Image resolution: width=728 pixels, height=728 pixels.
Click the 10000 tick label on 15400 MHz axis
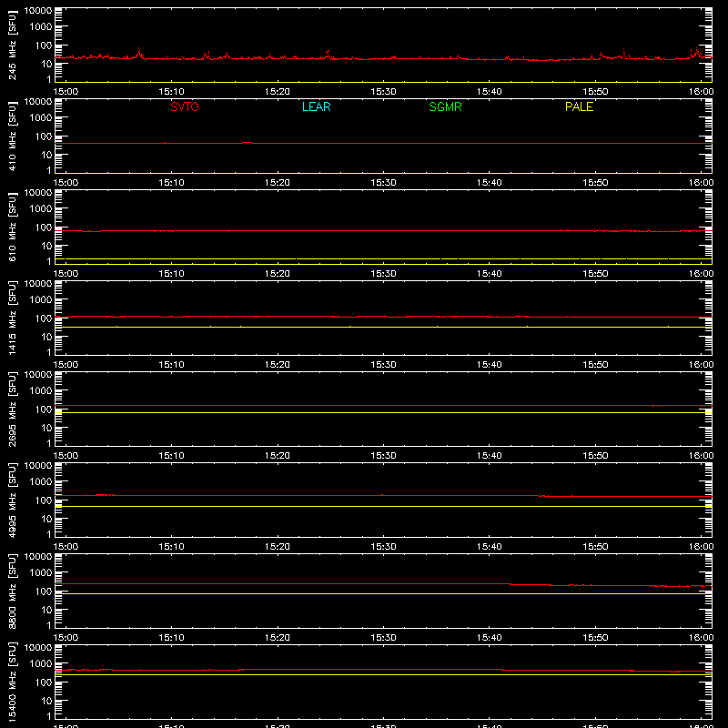point(38,648)
